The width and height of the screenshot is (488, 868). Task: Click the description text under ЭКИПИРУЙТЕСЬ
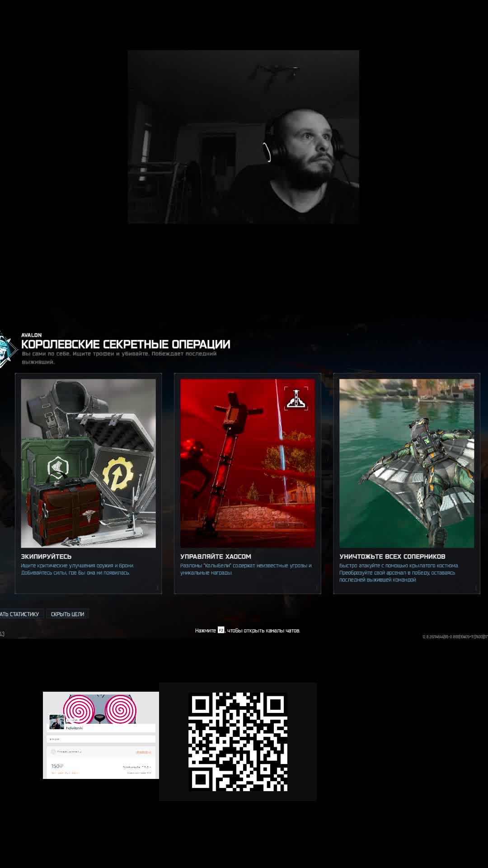[77, 569]
